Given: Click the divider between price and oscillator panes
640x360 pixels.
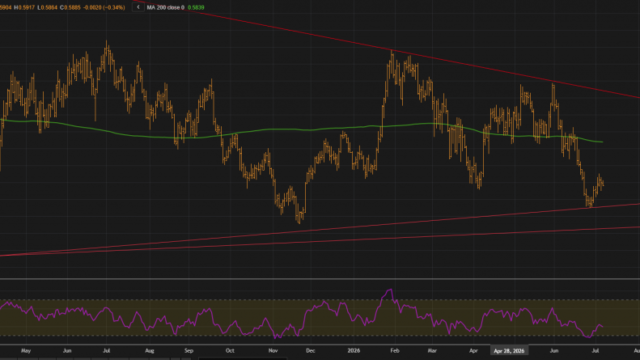Looking at the screenshot, I should coord(320,279).
